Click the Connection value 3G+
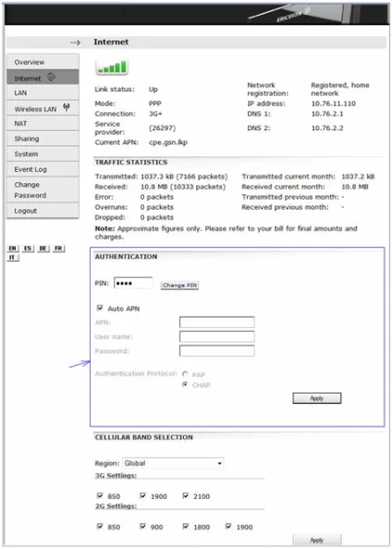 point(155,114)
